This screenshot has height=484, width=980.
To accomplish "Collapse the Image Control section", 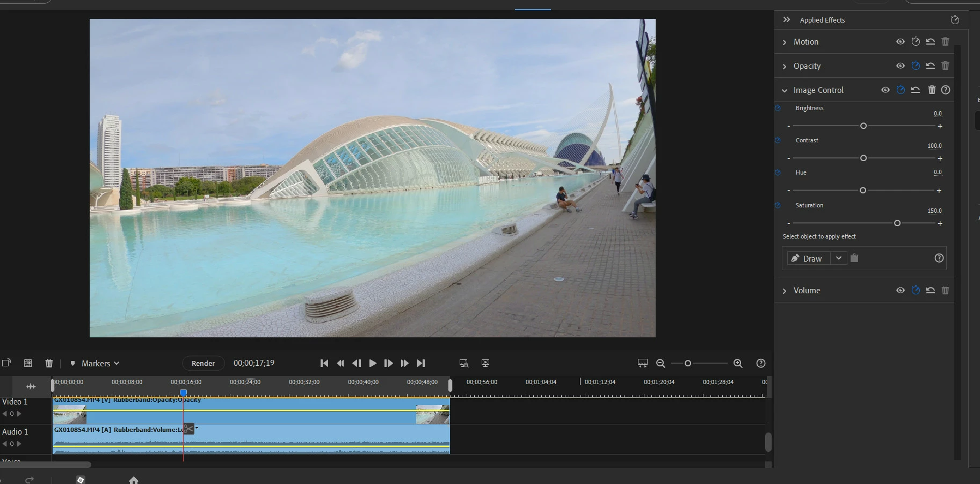I will (x=785, y=90).
